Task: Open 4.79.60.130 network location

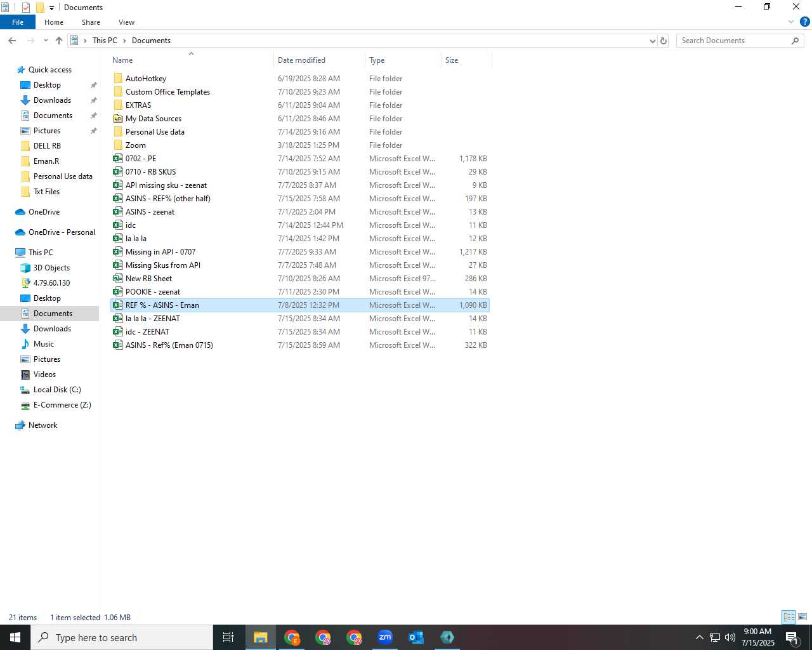Action: [51, 283]
